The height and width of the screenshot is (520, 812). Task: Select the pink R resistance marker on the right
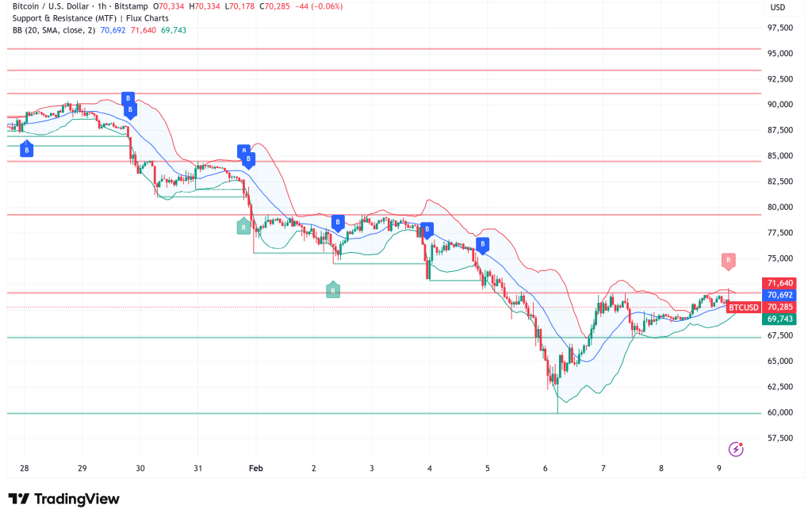pyautogui.click(x=727, y=259)
